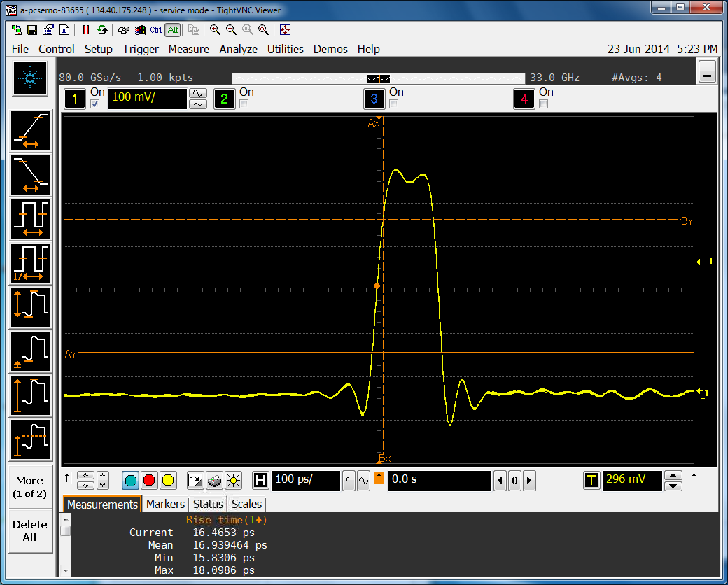Screen dimensions: 728x585
Task: Select the rise time measurement icon in sidebar
Action: click(x=31, y=132)
